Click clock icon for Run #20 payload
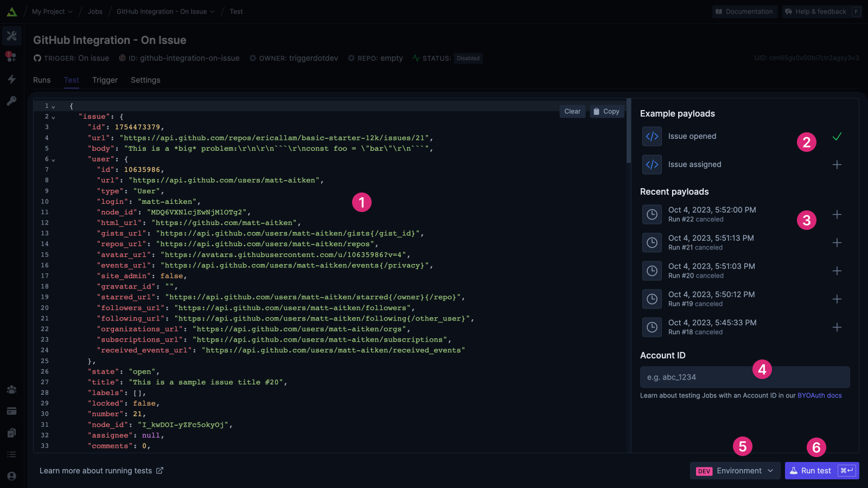 point(652,271)
